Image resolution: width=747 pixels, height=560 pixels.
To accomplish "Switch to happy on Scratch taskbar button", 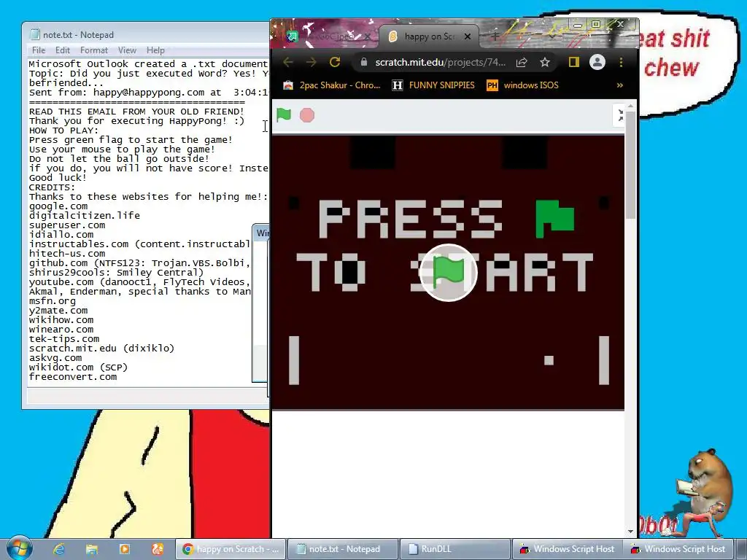I will (x=231, y=549).
